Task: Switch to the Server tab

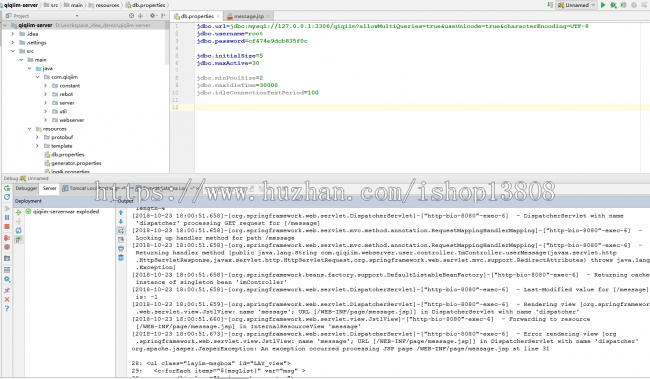Action: tap(49, 188)
